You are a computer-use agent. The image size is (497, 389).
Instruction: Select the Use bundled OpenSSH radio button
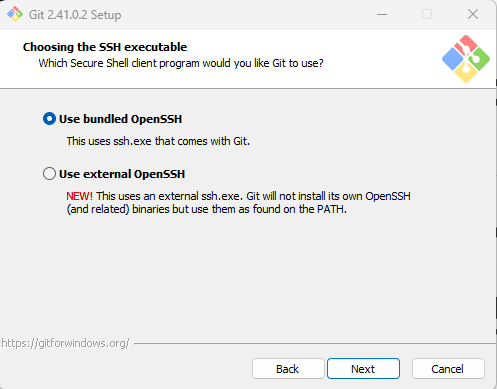point(49,119)
